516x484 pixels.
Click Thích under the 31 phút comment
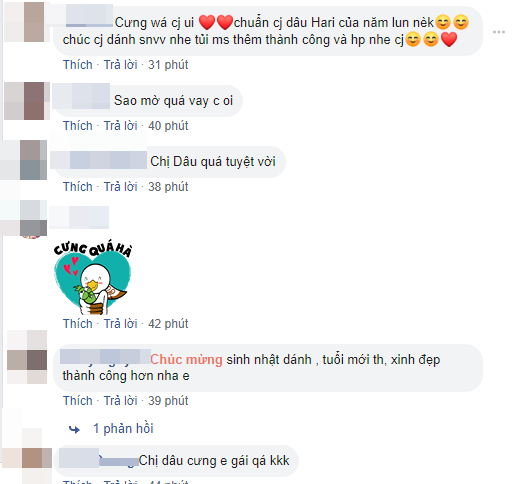pos(78,65)
